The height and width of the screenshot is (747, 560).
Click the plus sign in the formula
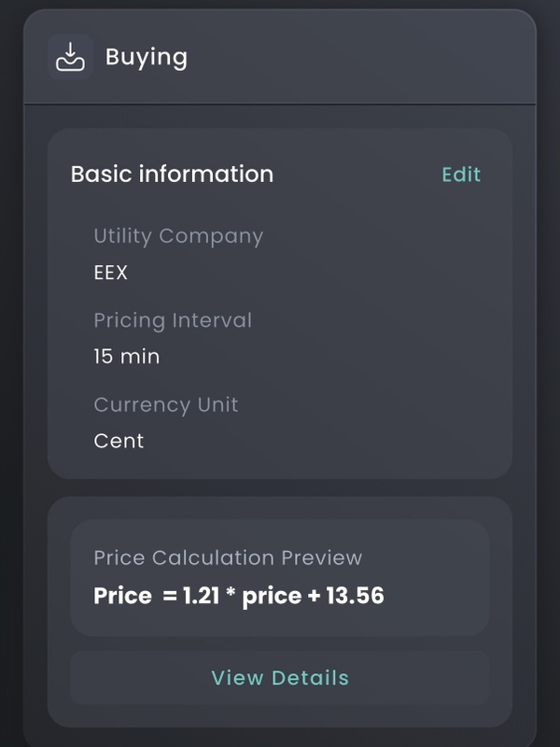coord(313,597)
